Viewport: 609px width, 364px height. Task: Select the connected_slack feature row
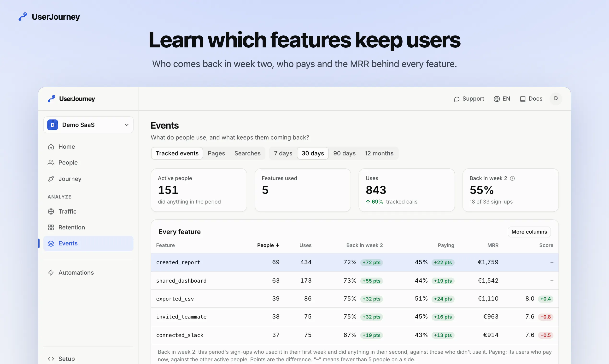click(355, 335)
